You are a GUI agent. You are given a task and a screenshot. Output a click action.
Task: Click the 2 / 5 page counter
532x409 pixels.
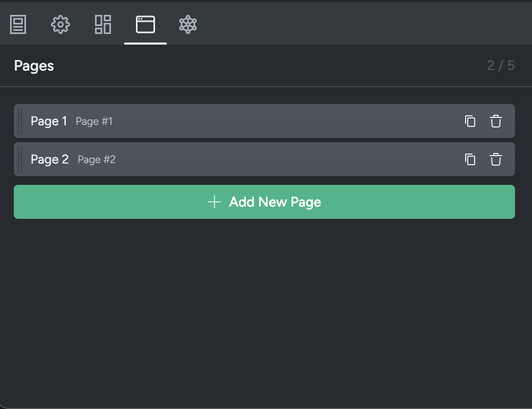coord(501,65)
